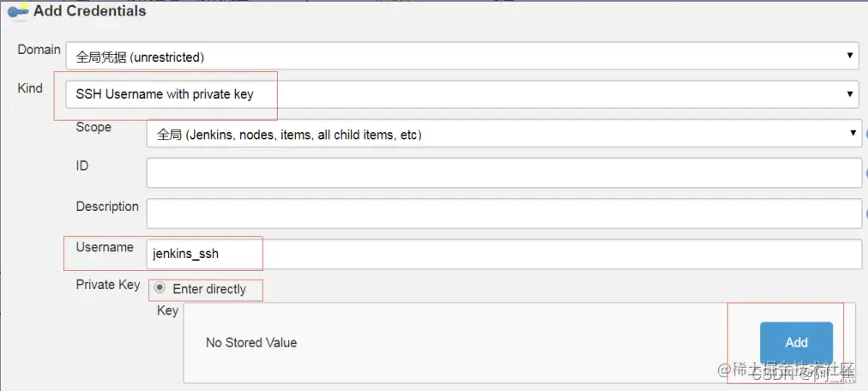Click the key icon beside Add Credentials
This screenshot has height=391, width=868.
pos(16,10)
